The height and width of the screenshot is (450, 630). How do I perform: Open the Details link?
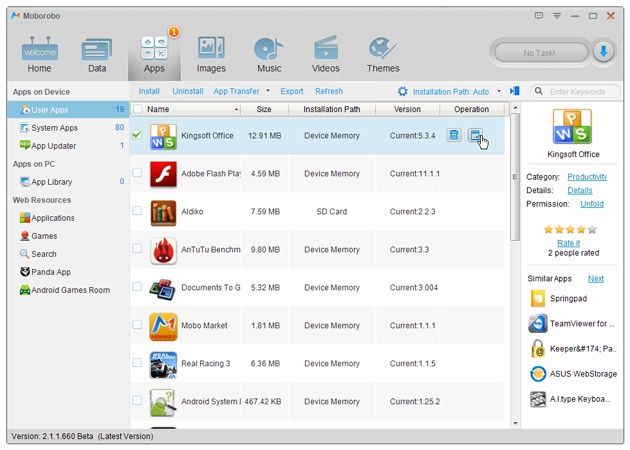click(x=580, y=190)
